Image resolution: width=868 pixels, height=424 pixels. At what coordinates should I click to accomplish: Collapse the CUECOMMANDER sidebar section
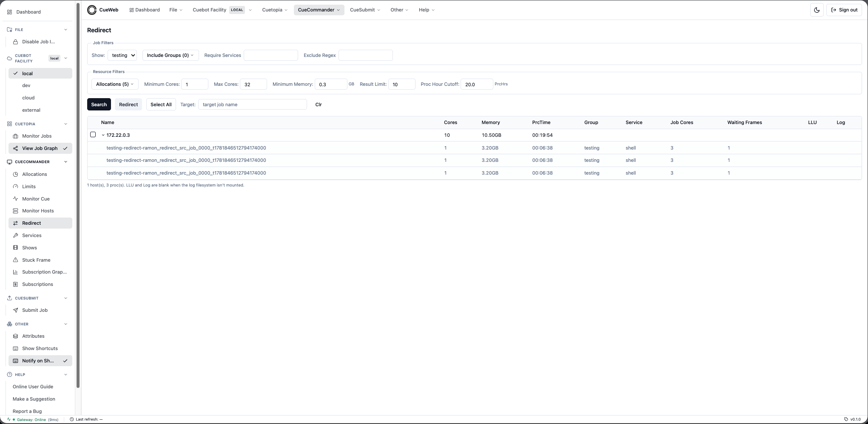(65, 162)
